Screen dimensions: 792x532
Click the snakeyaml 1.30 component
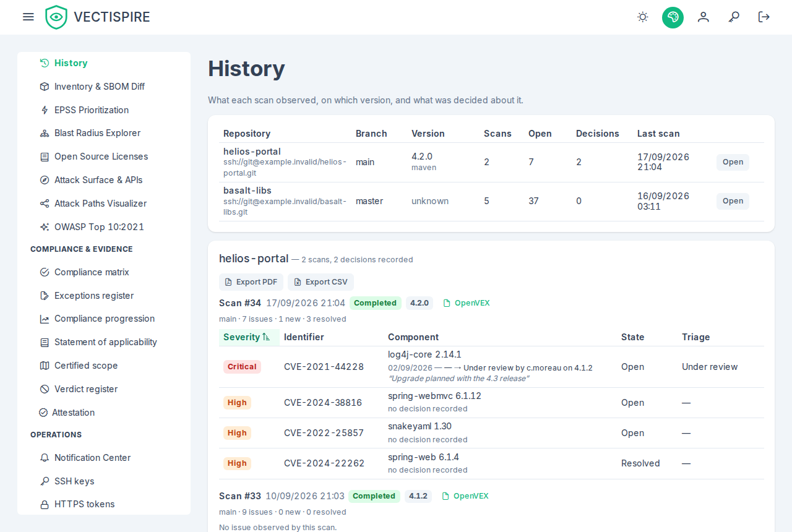click(x=420, y=426)
